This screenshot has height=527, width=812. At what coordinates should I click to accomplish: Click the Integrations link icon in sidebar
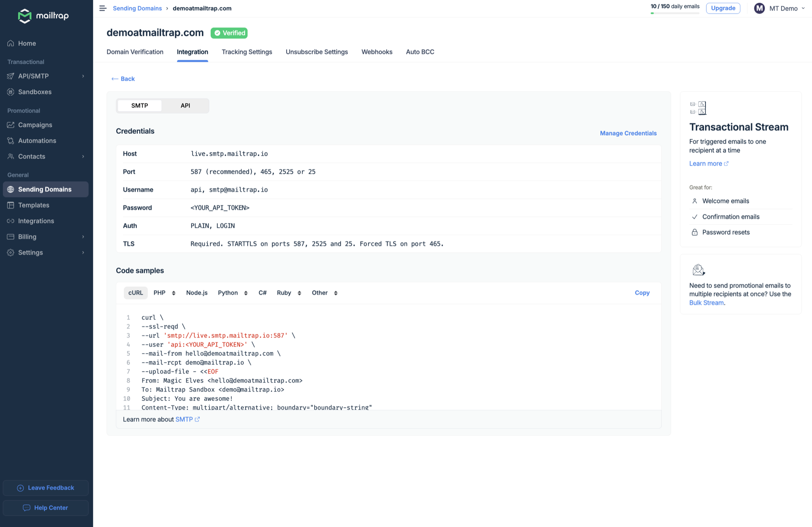(11, 221)
